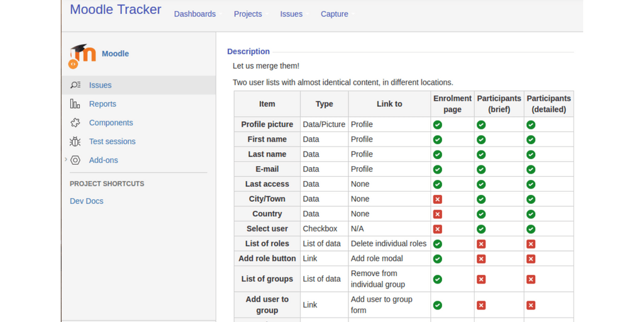The image size is (644, 322).
Task: Click red cross for Add role button Participants (detailed)
Action: (531, 258)
